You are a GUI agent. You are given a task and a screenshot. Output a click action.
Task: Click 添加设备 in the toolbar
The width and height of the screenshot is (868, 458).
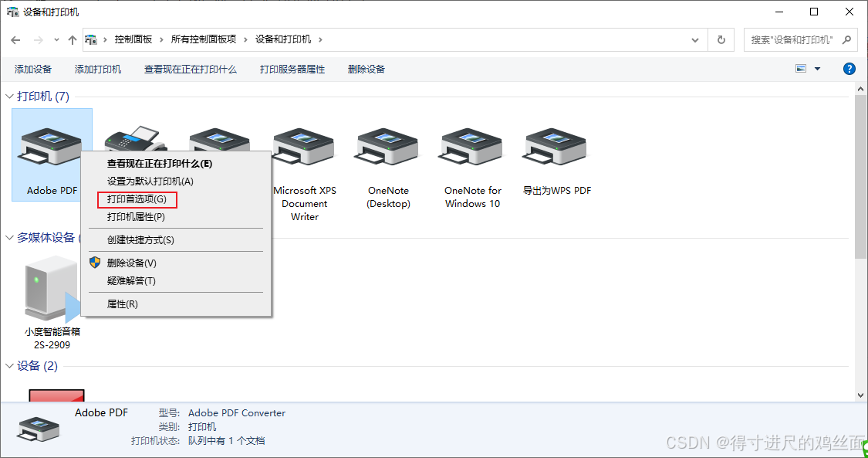click(32, 70)
